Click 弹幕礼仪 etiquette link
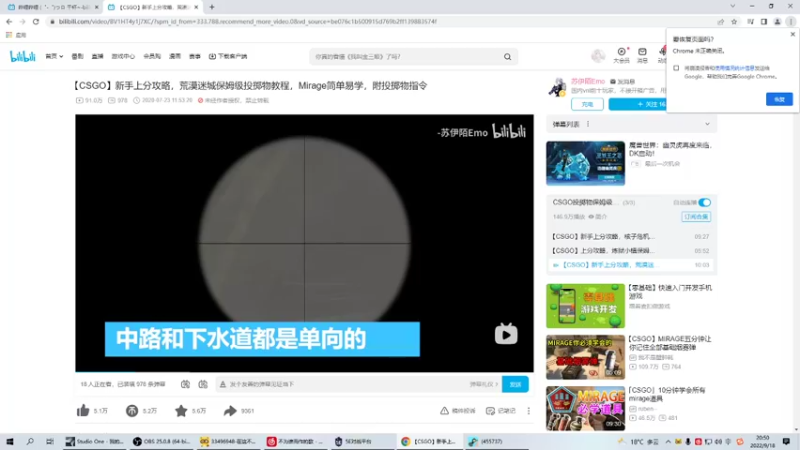Viewport: 800px width, 450px height. pos(484,384)
